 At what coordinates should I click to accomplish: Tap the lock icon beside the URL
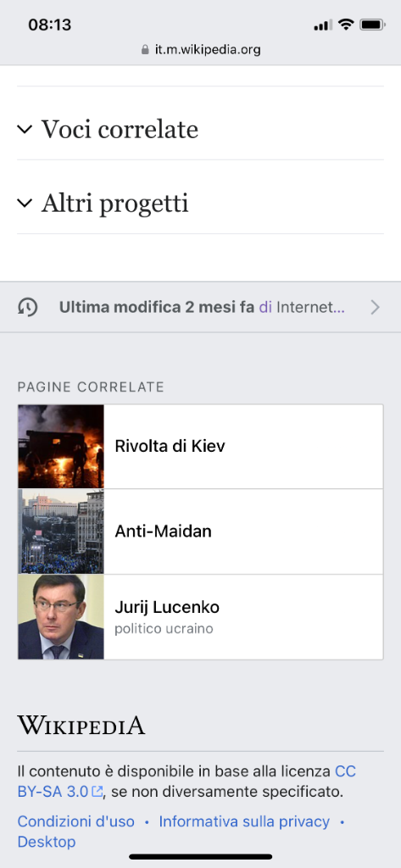(145, 50)
